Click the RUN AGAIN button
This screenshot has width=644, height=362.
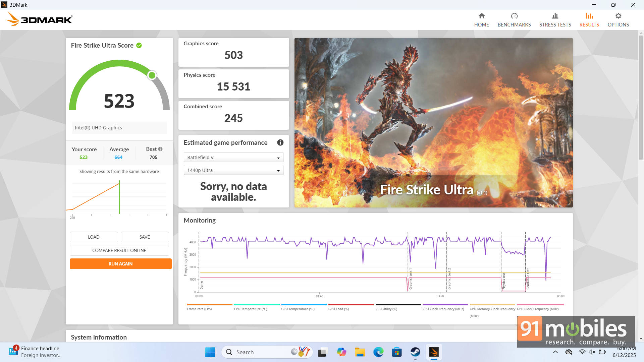[x=120, y=264]
